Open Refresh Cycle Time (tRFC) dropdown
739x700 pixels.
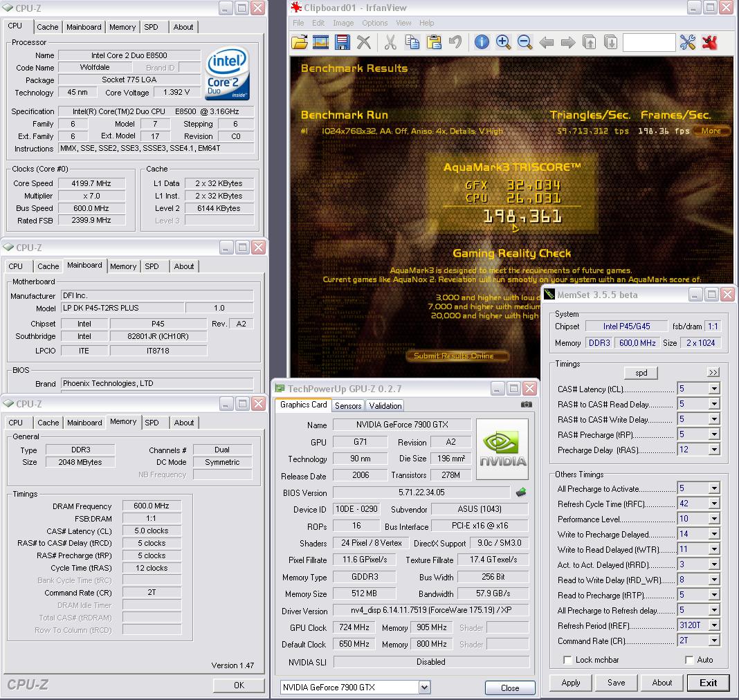(715, 504)
